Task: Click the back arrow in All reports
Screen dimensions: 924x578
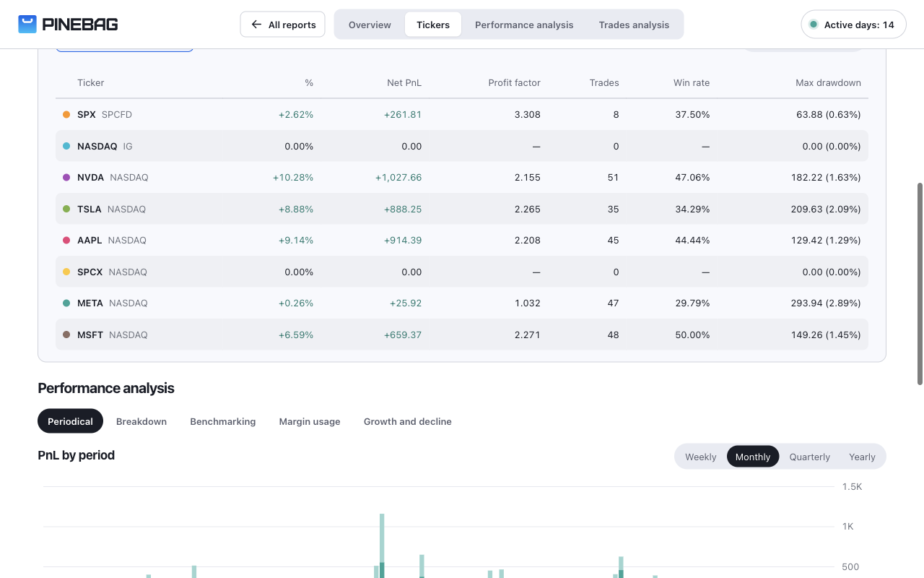Action: tap(256, 25)
